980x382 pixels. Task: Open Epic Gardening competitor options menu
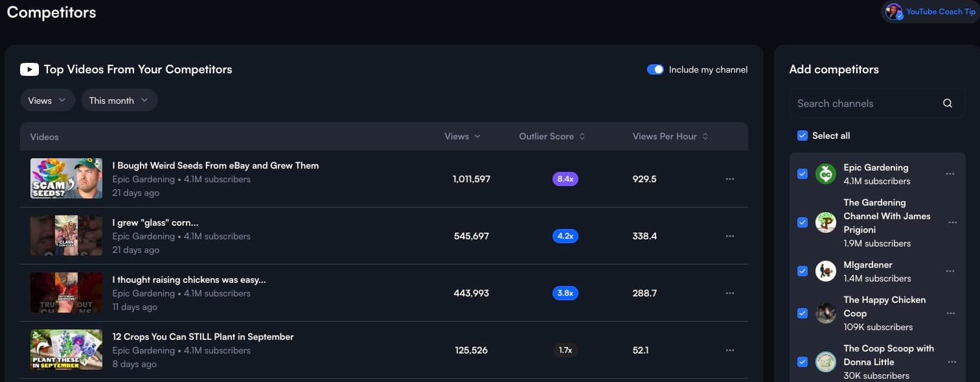950,174
